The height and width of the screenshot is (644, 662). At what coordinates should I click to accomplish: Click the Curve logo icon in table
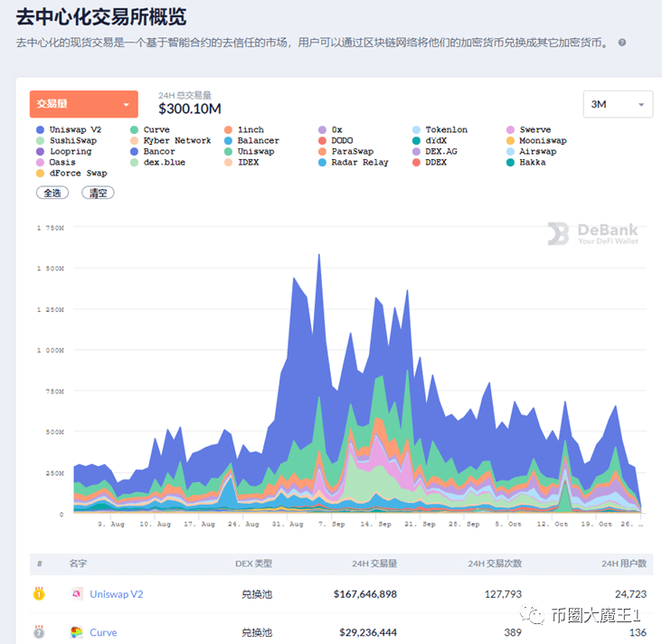pos(76,632)
